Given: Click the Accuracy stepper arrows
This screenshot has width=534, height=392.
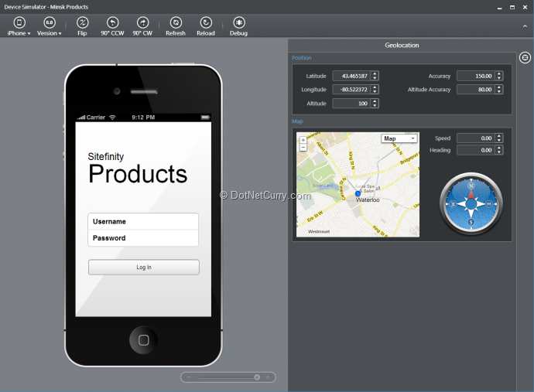Looking at the screenshot, I should tap(499, 76).
